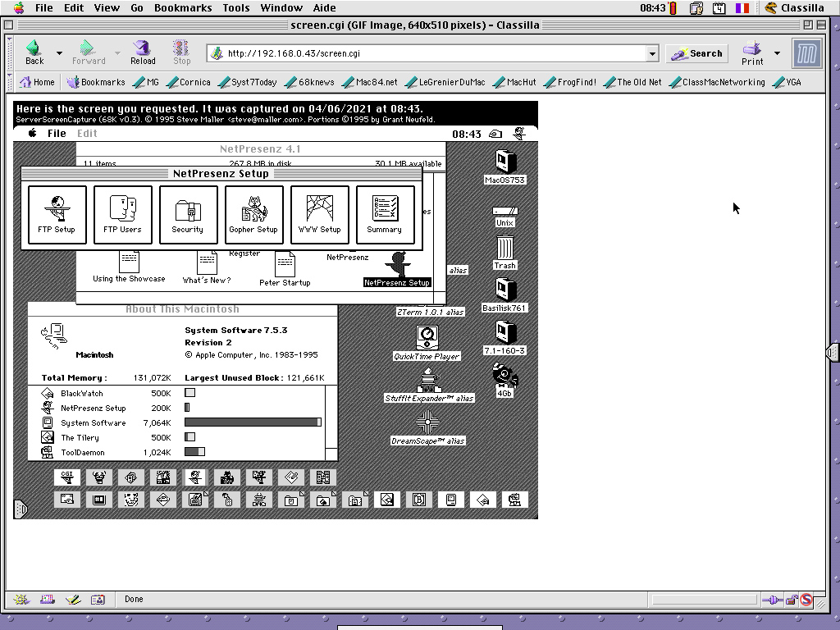Select the Peter Startup document icon

pyautogui.click(x=285, y=264)
